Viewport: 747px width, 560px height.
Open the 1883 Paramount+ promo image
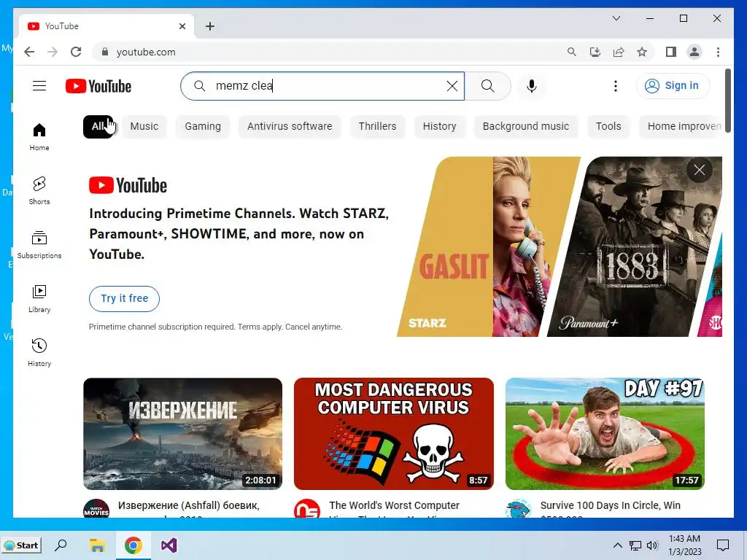(x=634, y=246)
